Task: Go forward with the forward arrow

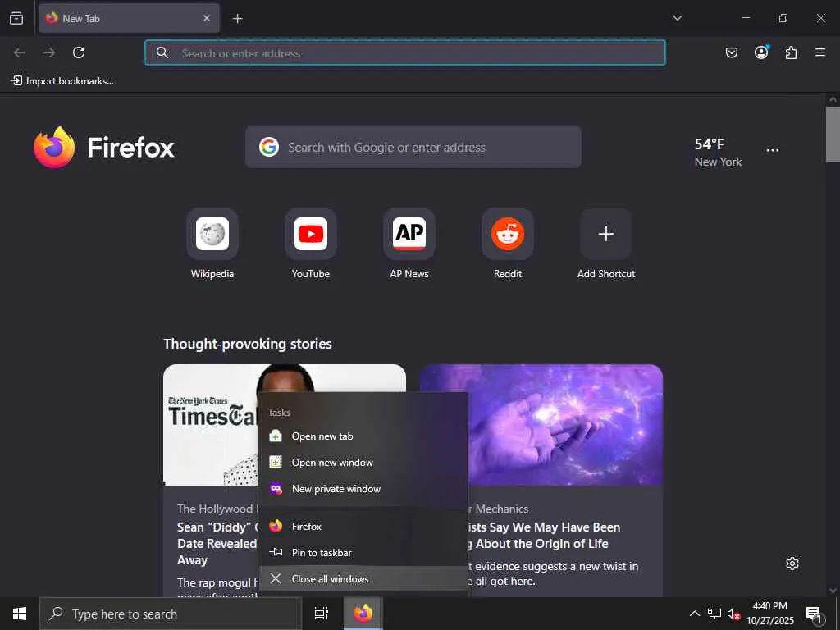Action: 49,52
